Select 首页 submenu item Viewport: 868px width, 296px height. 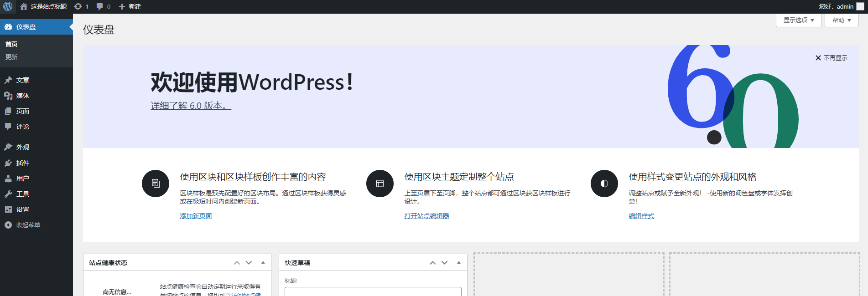click(x=11, y=44)
